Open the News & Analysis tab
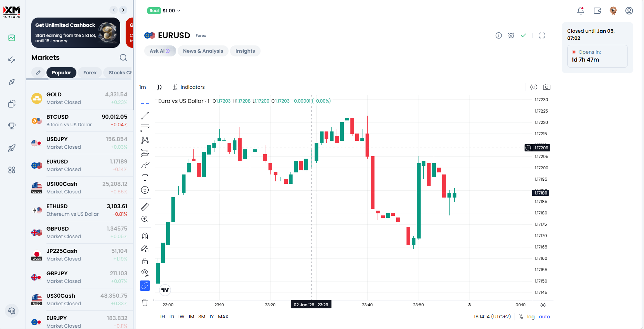The height and width of the screenshot is (329, 644). click(x=203, y=51)
